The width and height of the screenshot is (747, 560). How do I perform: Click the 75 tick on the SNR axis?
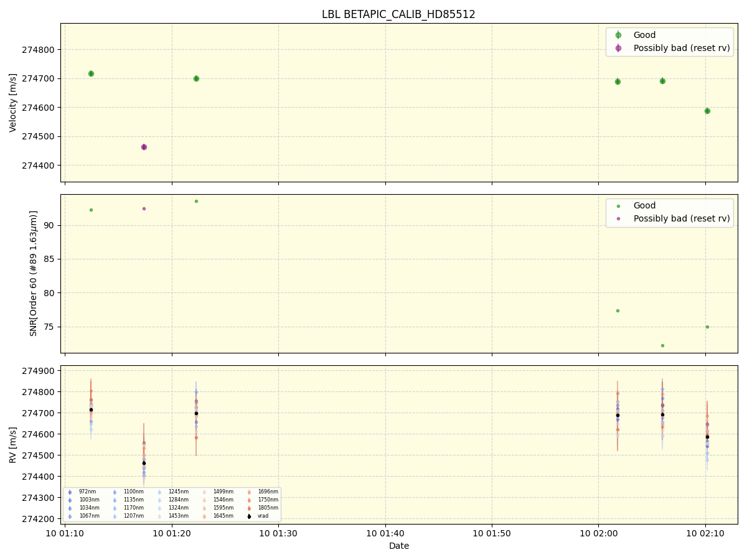(x=50, y=327)
